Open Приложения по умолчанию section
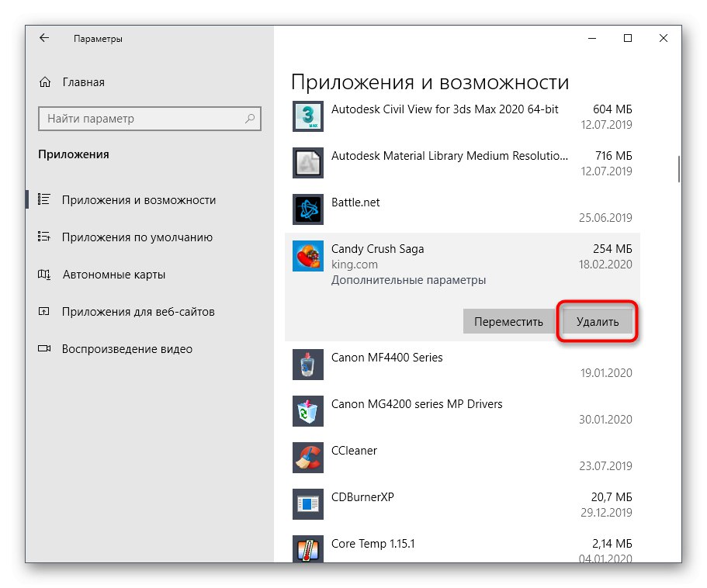This screenshot has width=707, height=588. (x=137, y=237)
